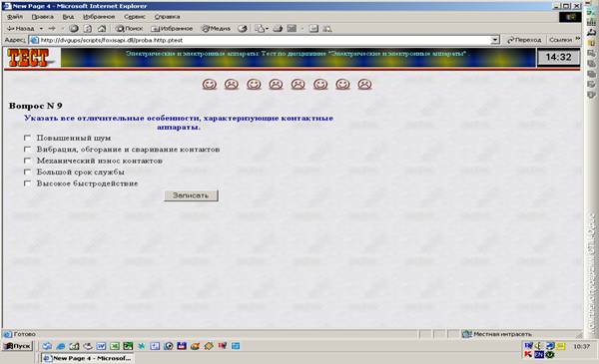Click the 10:37 system tray clock
599x364 pixels.
click(581, 346)
